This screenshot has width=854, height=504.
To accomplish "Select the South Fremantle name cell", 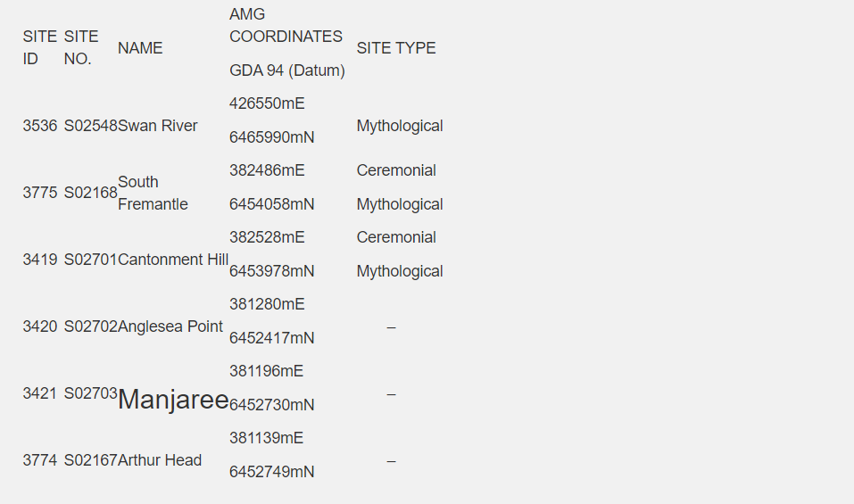I will pyautogui.click(x=153, y=193).
